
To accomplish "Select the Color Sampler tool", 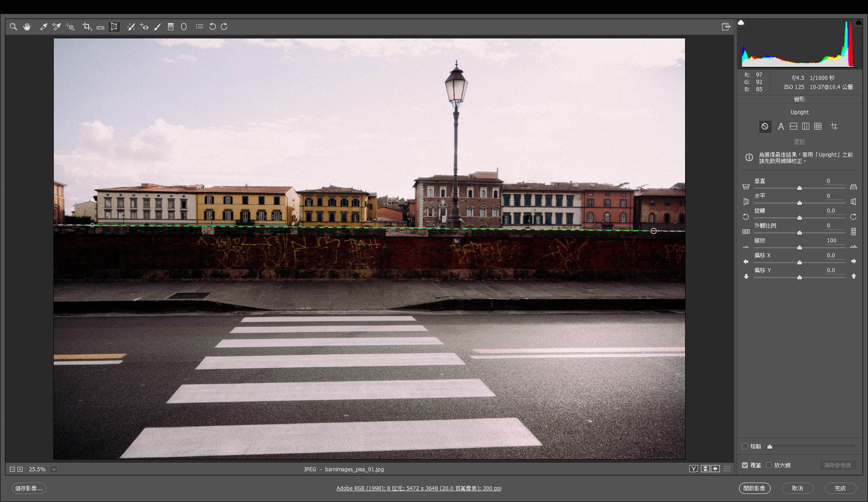I will [56, 27].
